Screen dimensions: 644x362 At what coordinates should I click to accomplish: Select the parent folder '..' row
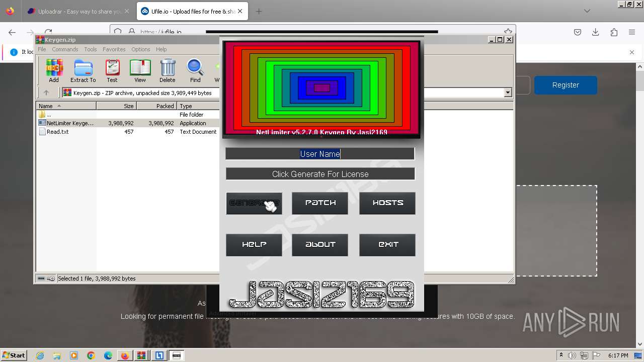coord(128,115)
